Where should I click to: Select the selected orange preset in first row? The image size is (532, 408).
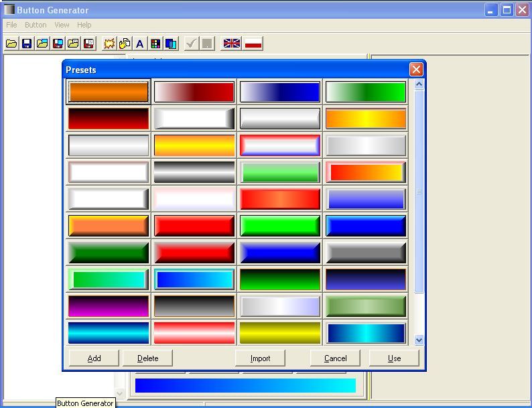pos(109,92)
